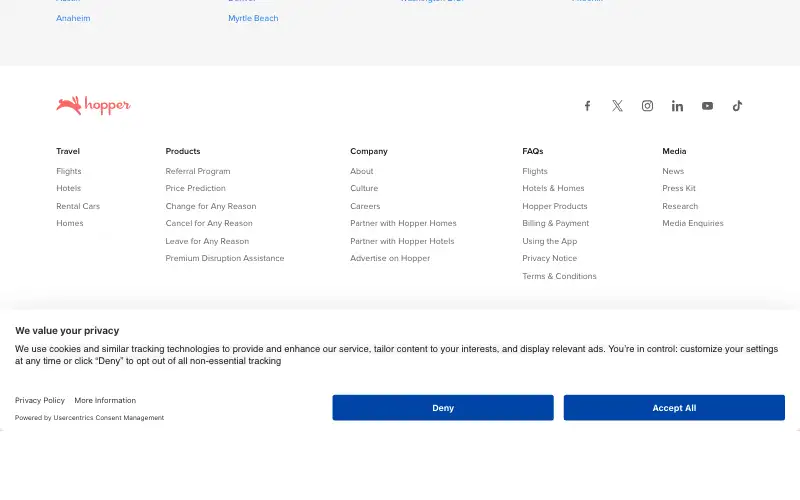Open Hopper's X (Twitter) icon
Screen dimensions: 800x500
point(617,106)
